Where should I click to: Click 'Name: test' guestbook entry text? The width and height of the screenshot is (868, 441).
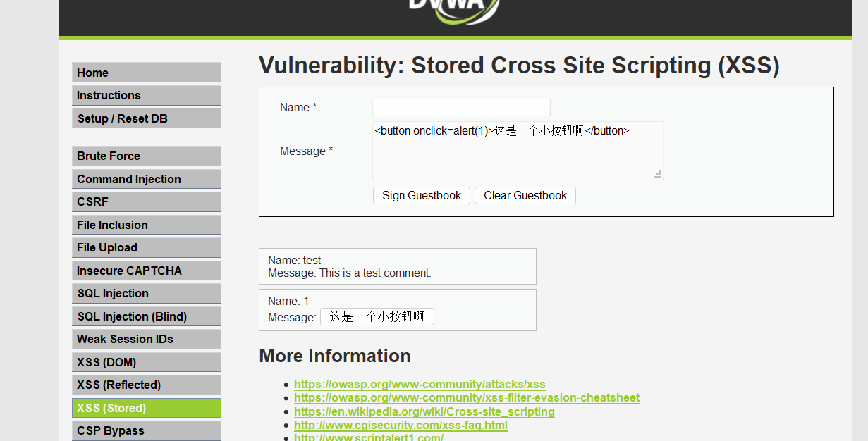295,260
